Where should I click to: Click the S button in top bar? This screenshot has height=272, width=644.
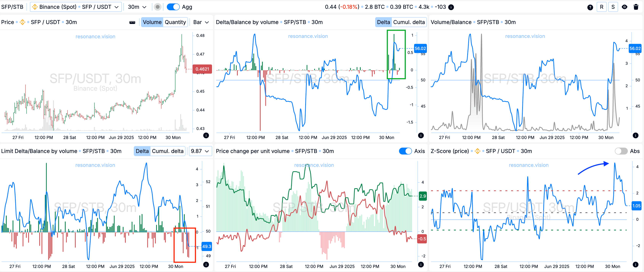point(613,7)
